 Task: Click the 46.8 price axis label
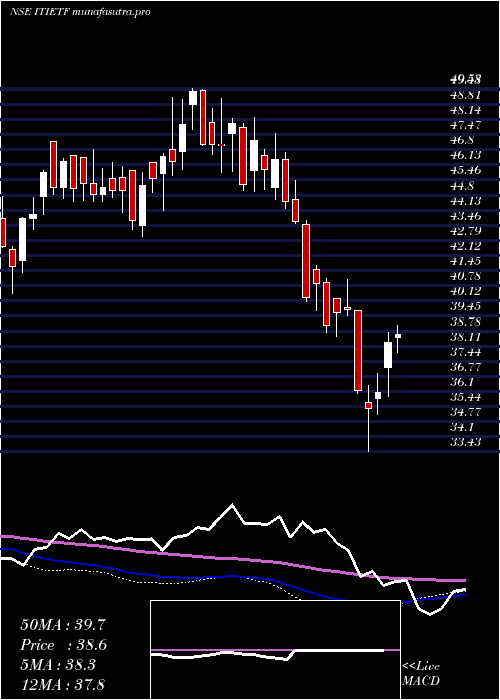[x=462, y=140]
